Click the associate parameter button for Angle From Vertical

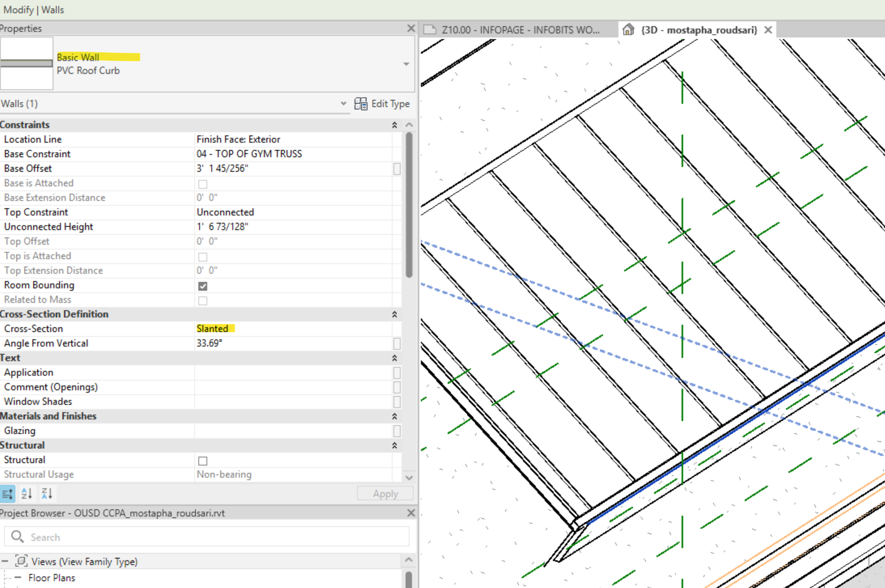tap(397, 344)
